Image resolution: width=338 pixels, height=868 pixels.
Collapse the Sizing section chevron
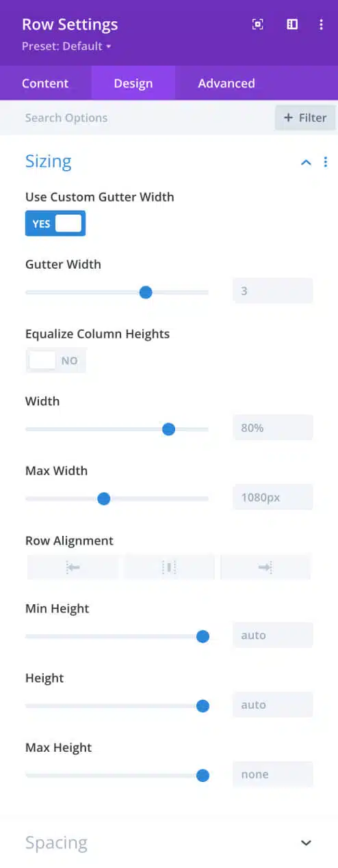click(x=306, y=162)
